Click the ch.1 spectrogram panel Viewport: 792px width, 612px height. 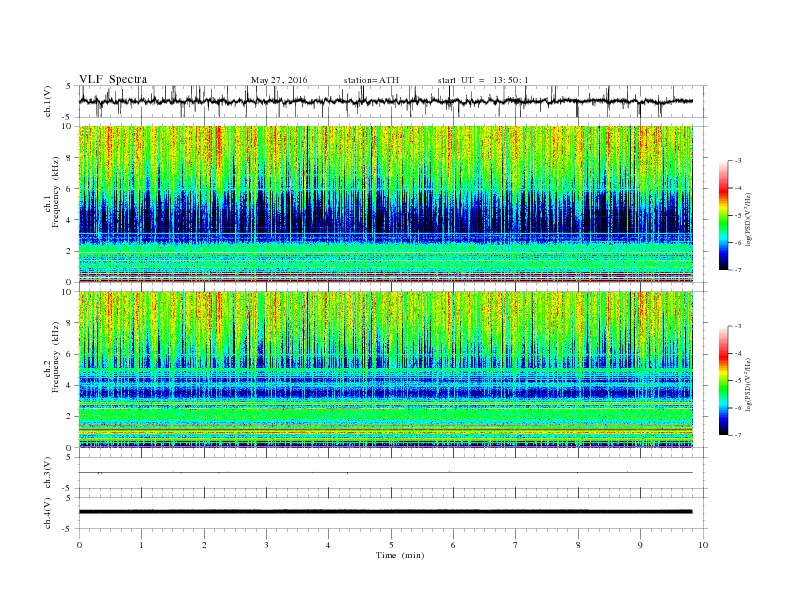[386, 204]
